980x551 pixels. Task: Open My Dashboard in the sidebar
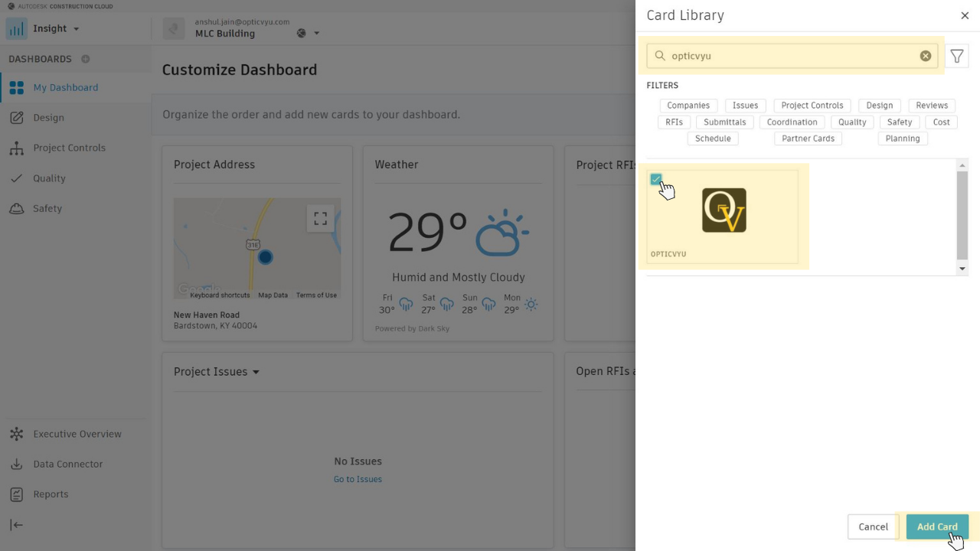(65, 87)
